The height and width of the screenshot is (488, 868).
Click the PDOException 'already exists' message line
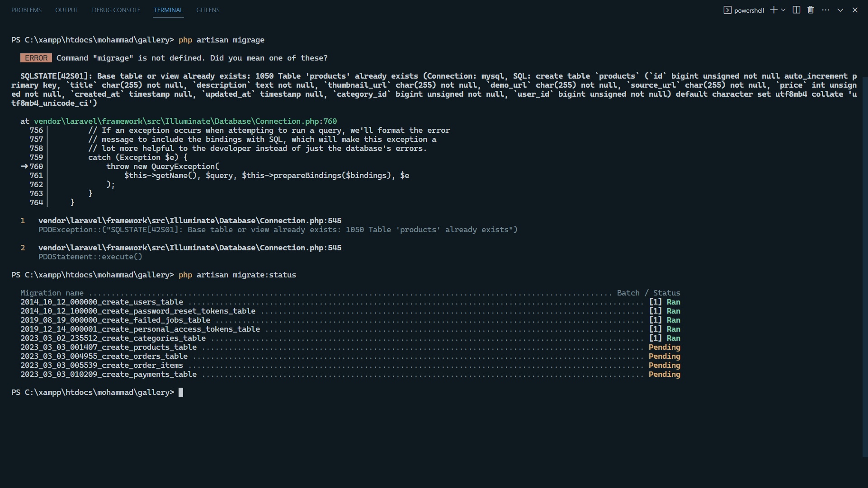coord(278,230)
